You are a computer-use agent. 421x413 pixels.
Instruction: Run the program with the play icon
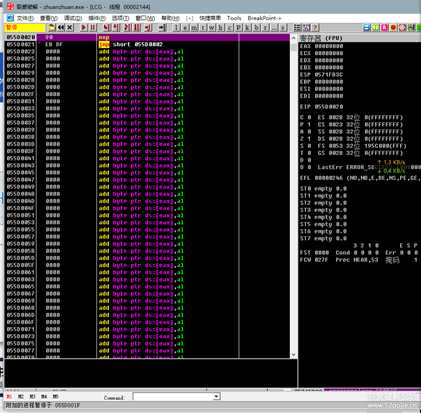click(x=83, y=28)
